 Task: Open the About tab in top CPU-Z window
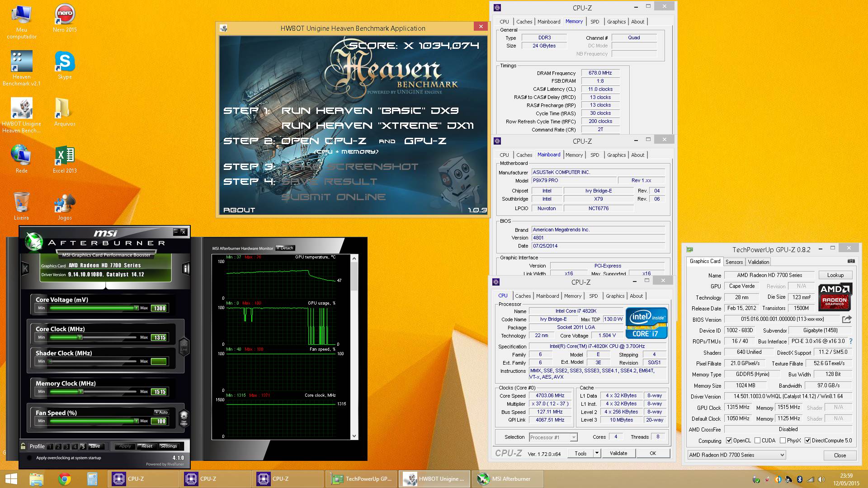pyautogui.click(x=638, y=22)
